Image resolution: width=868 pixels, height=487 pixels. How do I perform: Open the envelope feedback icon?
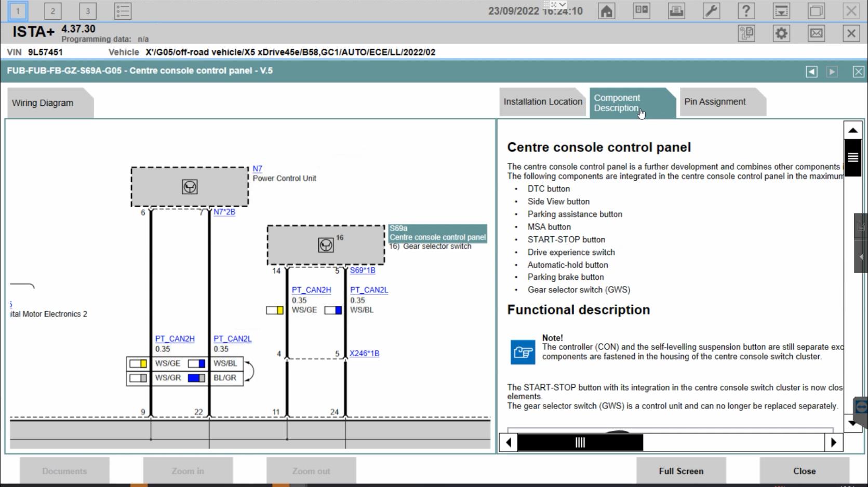click(816, 34)
